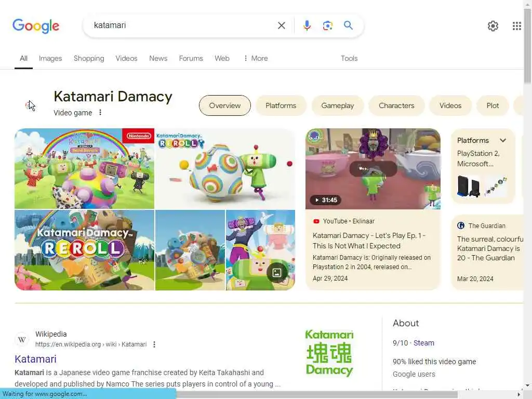The height and width of the screenshot is (399, 532).
Task: Open Quick Settings gear icon
Action: coord(493,26)
